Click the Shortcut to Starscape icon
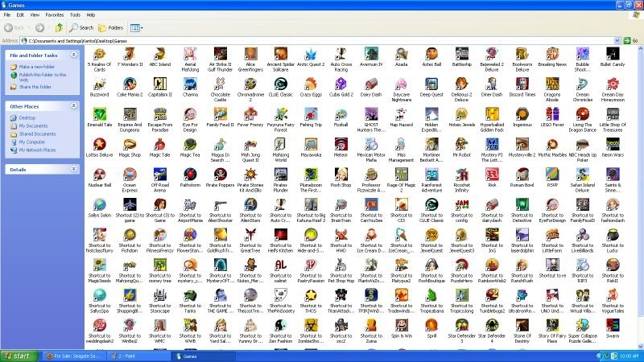 tap(159, 295)
